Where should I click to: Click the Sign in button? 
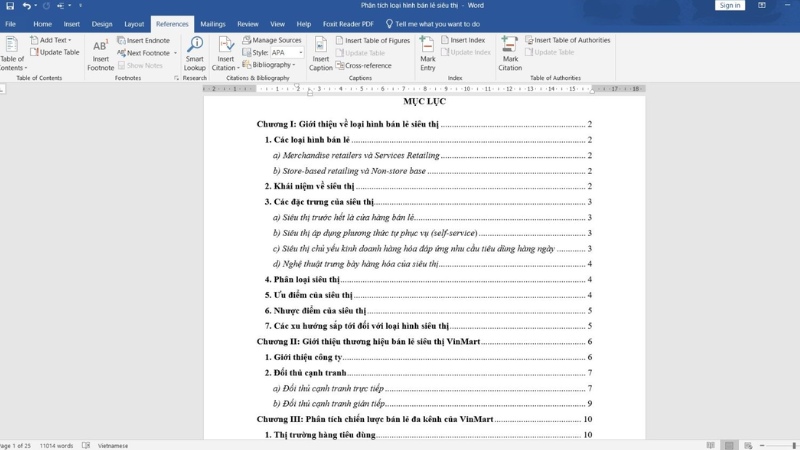(x=730, y=6)
